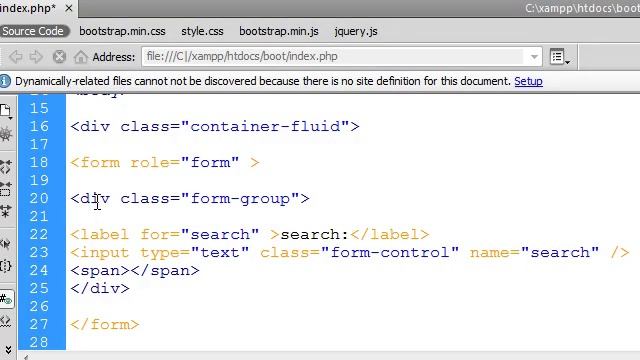Click the closing </label> tag on line 22

click(x=390, y=235)
